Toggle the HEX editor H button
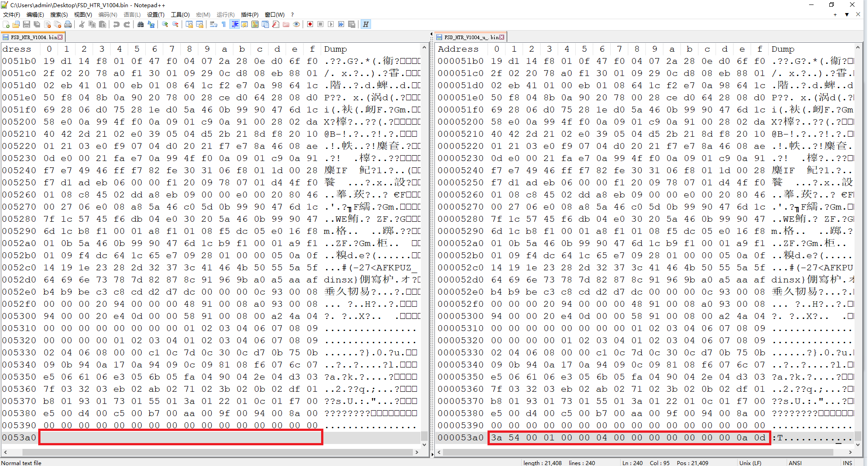Viewport: 868px width, 466px height. 366,24
